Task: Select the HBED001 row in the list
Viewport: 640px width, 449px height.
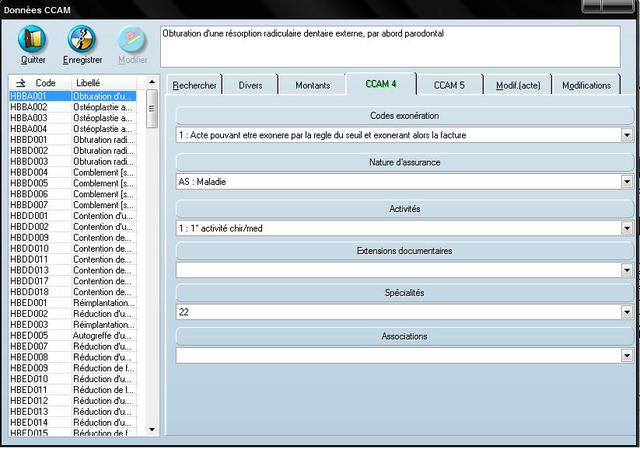Action: tap(29, 302)
